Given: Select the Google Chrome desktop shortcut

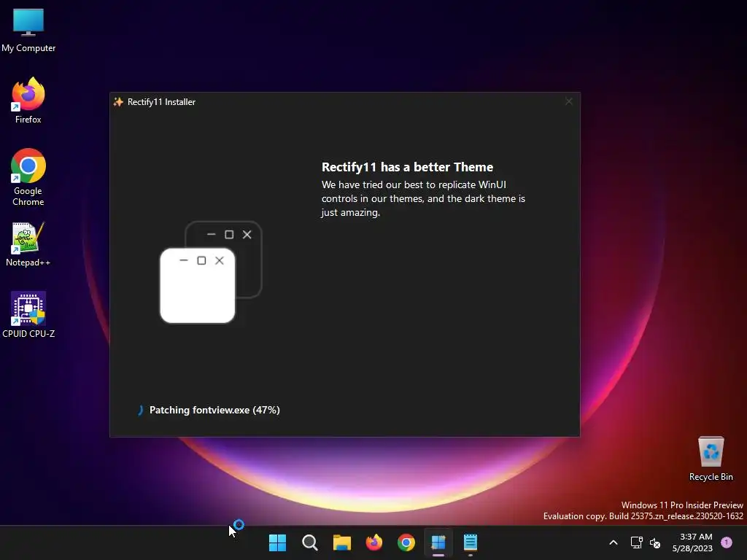Looking at the screenshot, I should point(28,177).
